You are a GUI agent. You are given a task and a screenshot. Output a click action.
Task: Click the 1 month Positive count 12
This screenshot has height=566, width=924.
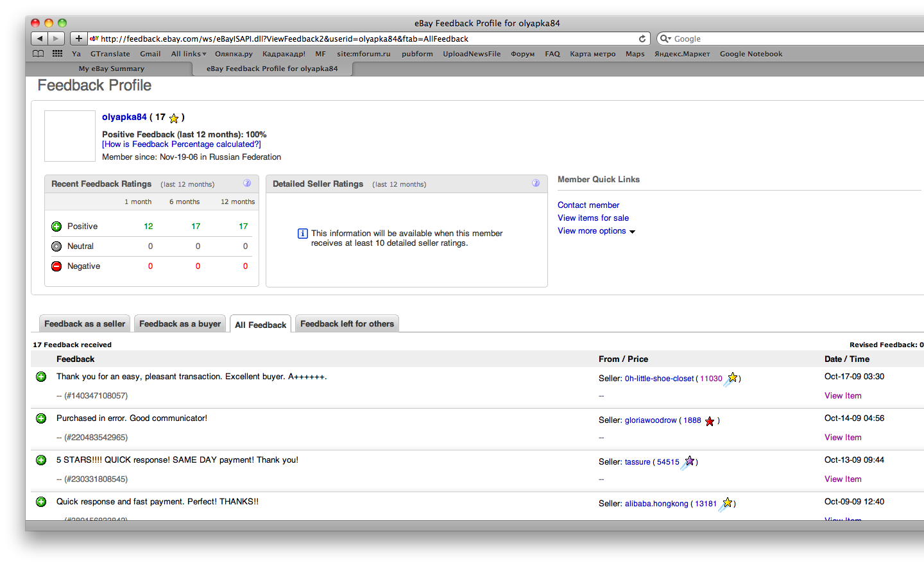click(148, 227)
